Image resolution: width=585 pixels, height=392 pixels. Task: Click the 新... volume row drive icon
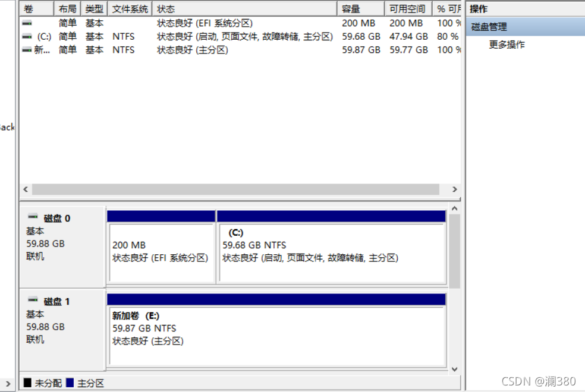(x=27, y=49)
